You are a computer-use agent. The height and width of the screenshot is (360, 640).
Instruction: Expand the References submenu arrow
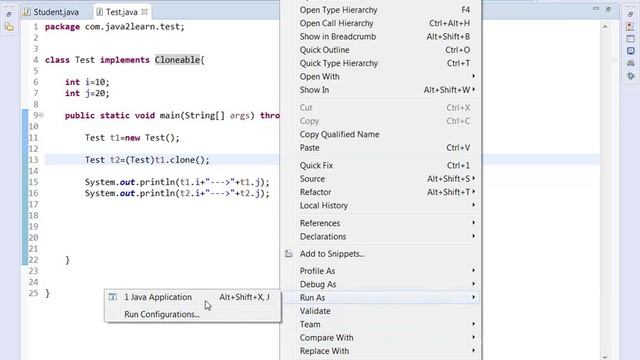[473, 223]
